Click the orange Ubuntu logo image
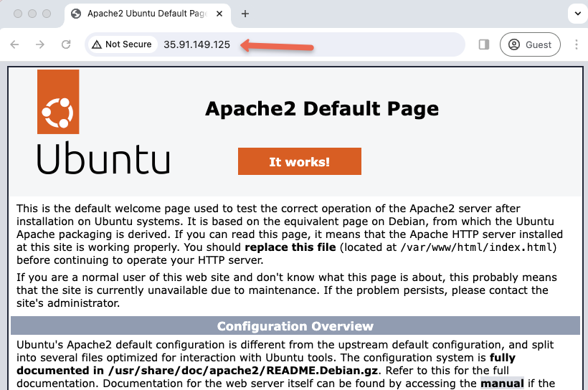 point(58,102)
